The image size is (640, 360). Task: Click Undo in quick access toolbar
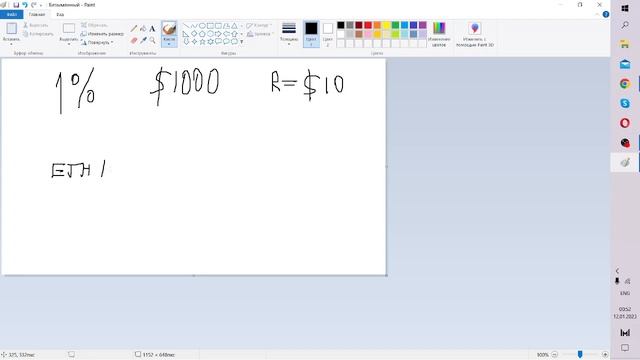pos(25,5)
